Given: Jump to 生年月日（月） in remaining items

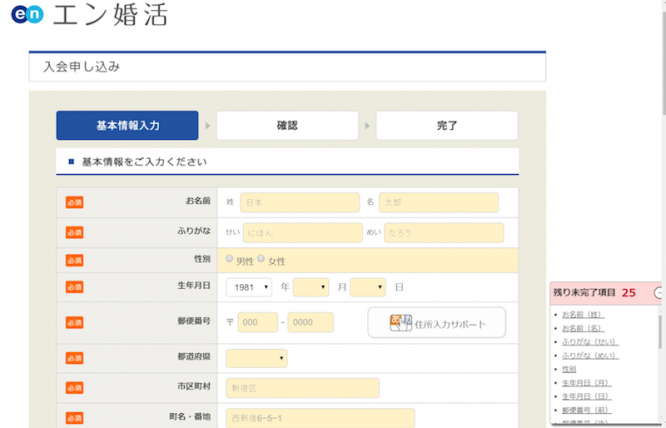Looking at the screenshot, I should click(x=587, y=383).
